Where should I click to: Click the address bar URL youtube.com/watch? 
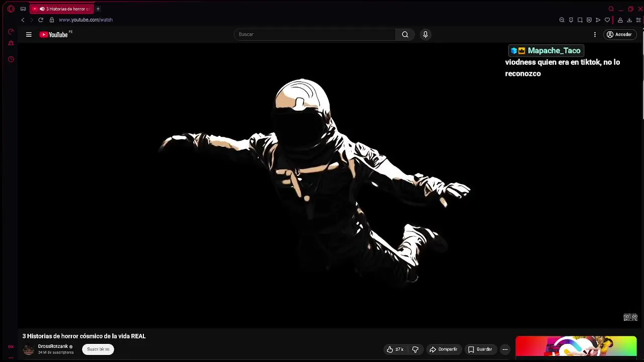click(x=86, y=20)
